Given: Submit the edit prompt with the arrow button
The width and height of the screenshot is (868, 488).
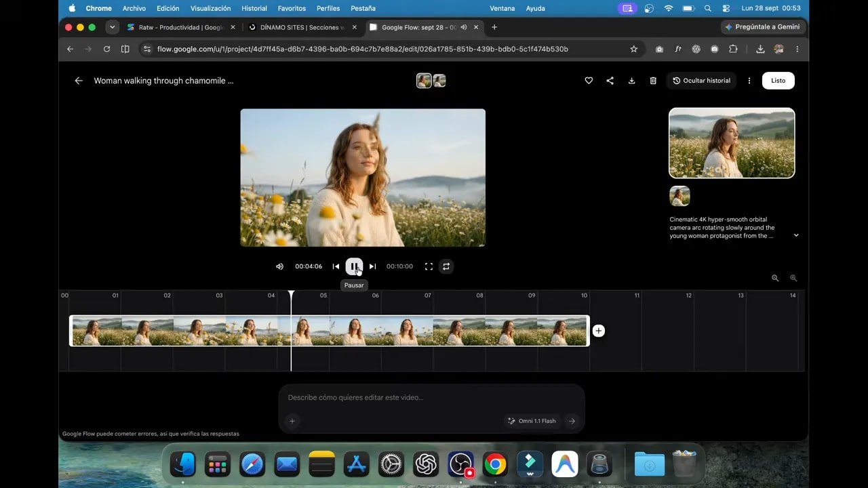Looking at the screenshot, I should (x=572, y=421).
